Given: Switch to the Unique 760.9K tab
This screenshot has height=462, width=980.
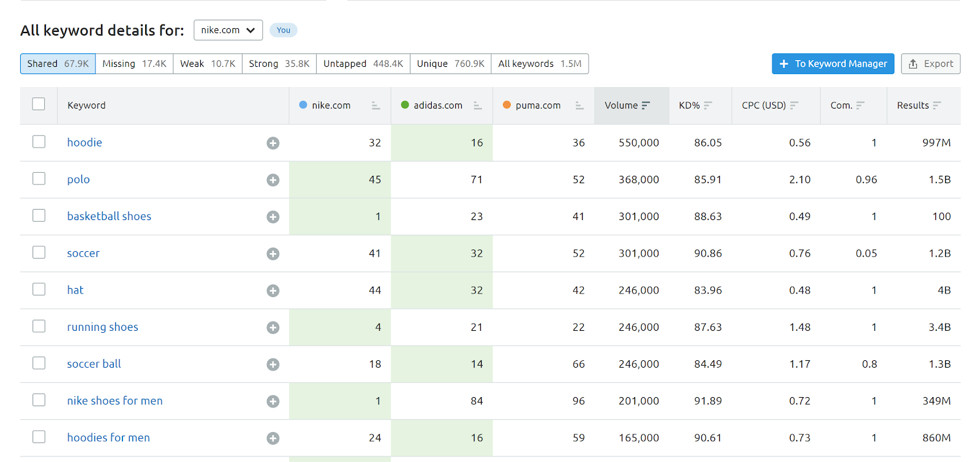Looking at the screenshot, I should pos(451,64).
